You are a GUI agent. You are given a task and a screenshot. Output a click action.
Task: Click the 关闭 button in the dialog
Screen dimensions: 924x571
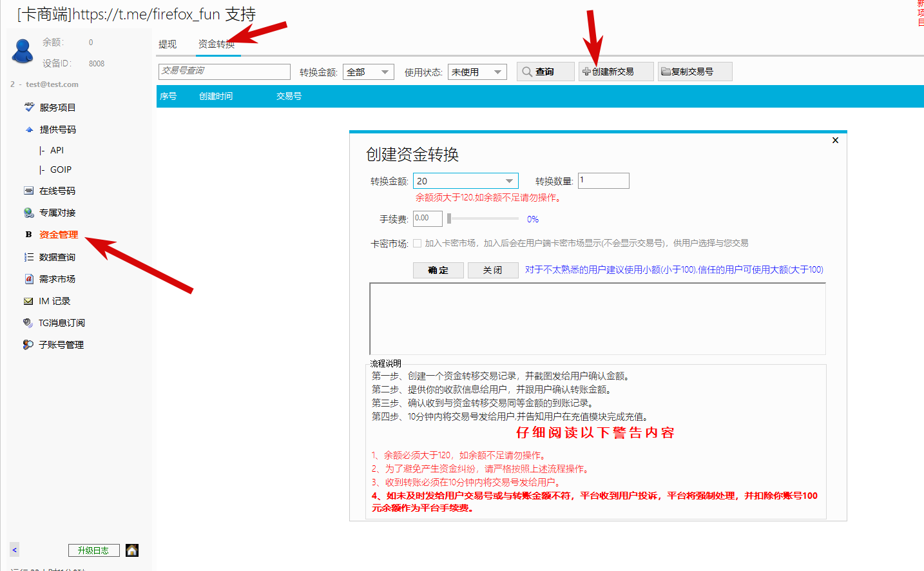[493, 270]
